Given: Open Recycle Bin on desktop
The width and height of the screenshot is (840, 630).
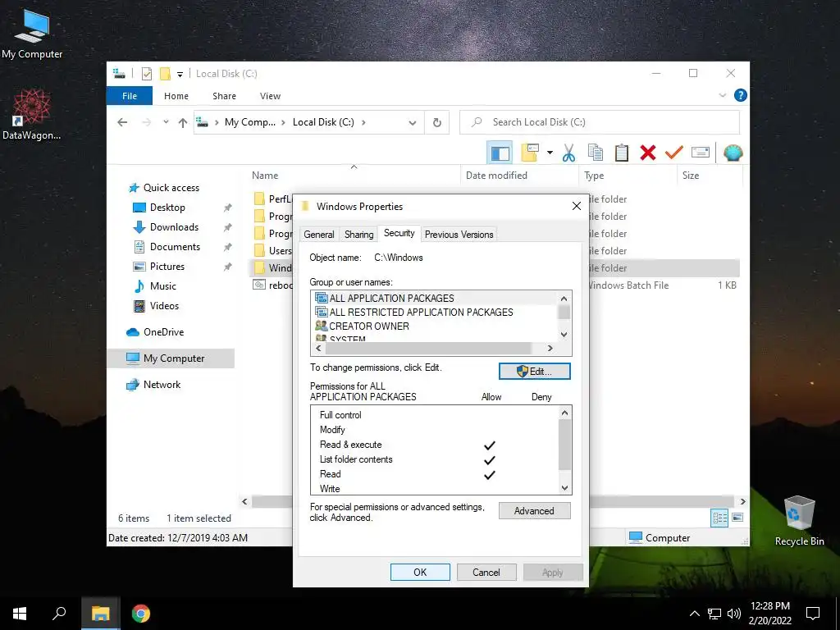Looking at the screenshot, I should click(799, 520).
